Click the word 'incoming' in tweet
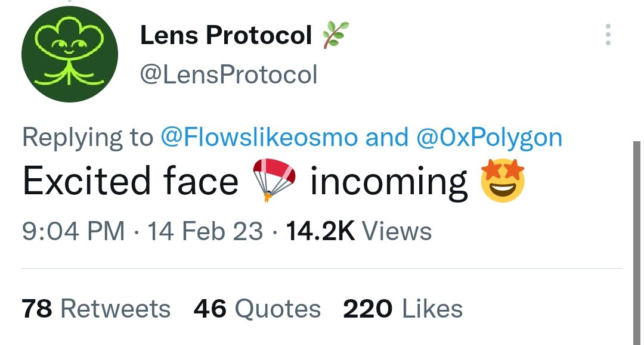The image size is (644, 345). coord(389,184)
